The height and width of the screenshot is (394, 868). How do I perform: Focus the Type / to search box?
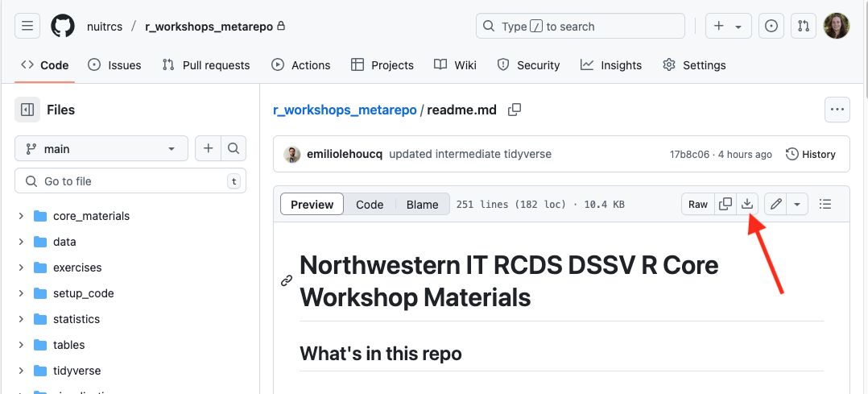click(x=580, y=26)
